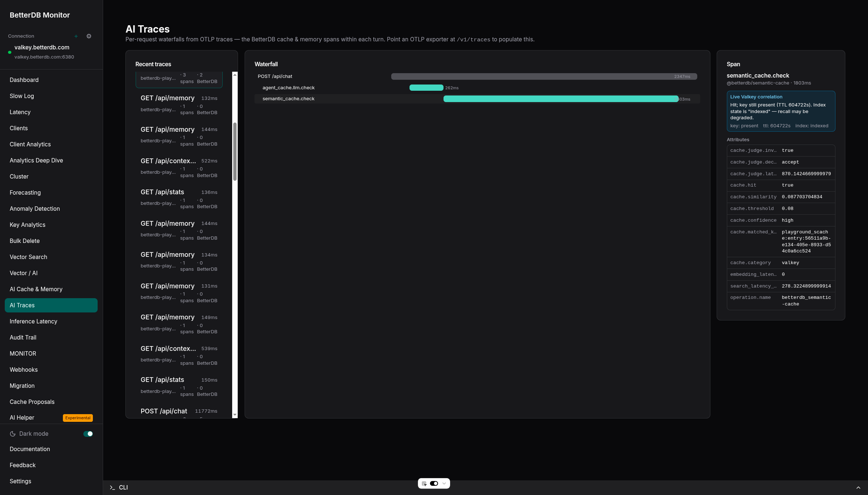Select GET /api/contex... trace of 539ms
The image size is (868, 495).
point(179,356)
